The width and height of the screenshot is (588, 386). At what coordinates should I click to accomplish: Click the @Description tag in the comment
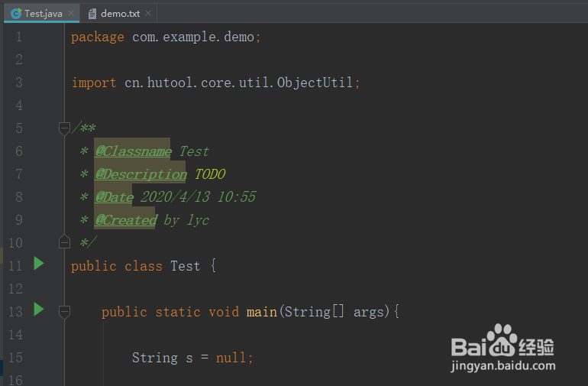141,174
